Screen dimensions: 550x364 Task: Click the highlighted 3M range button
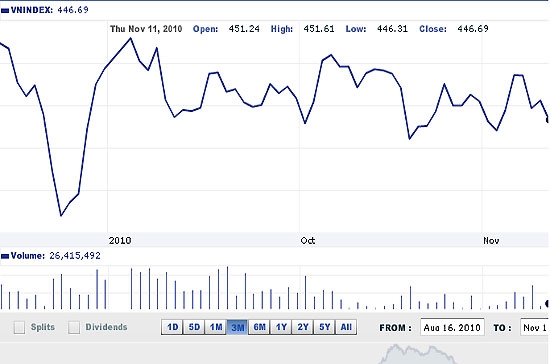[x=237, y=327]
